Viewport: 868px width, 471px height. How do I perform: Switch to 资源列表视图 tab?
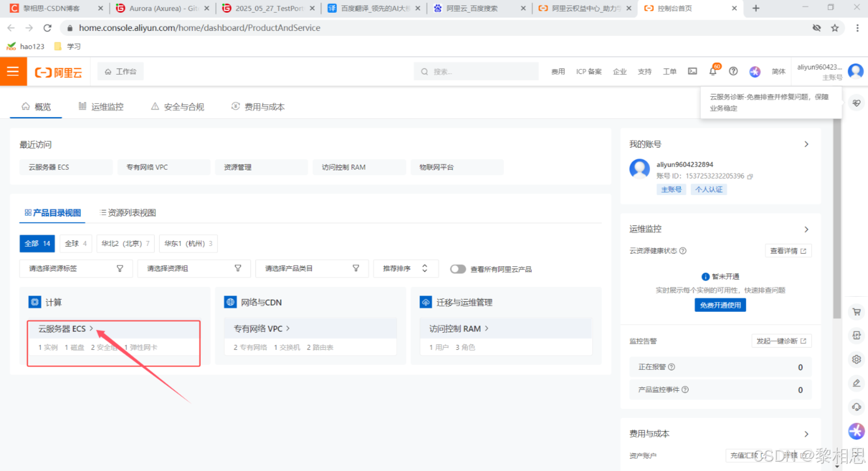pos(128,213)
